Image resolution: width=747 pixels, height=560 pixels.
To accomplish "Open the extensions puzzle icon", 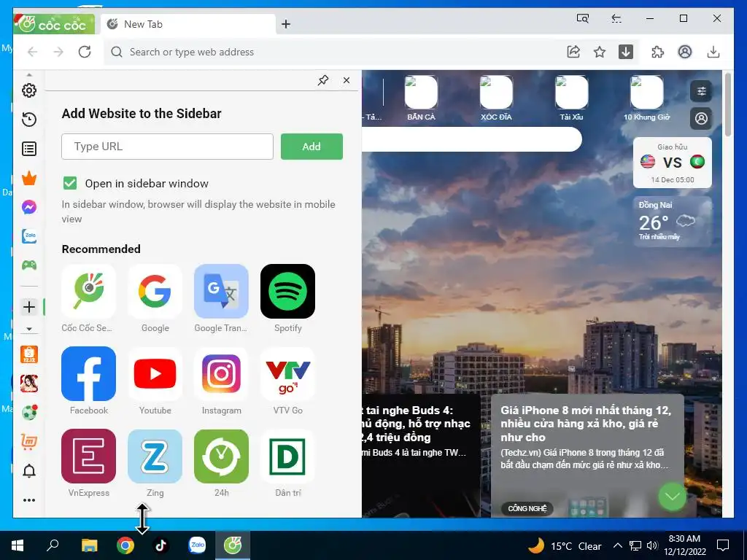I will (x=657, y=52).
